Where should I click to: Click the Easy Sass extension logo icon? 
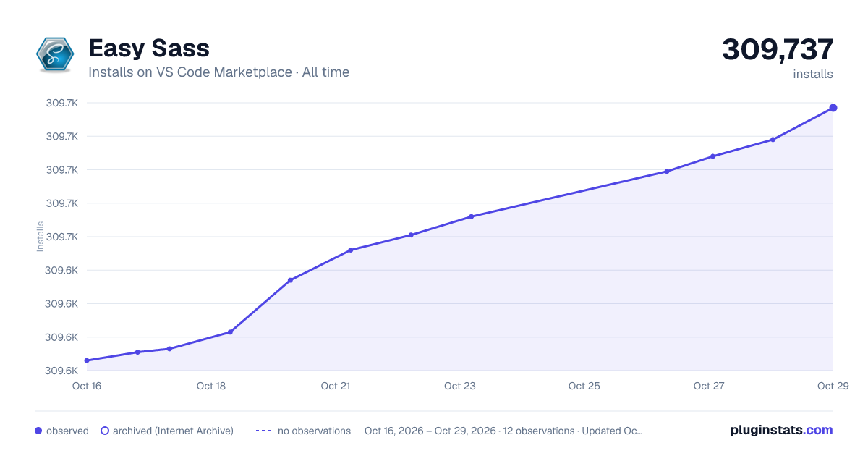[56, 54]
